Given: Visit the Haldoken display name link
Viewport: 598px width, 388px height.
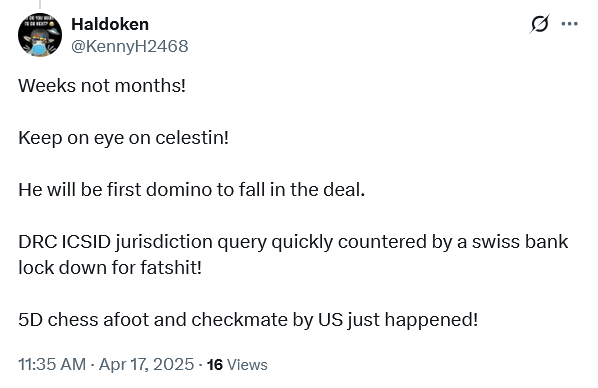Looking at the screenshot, I should 110,24.
